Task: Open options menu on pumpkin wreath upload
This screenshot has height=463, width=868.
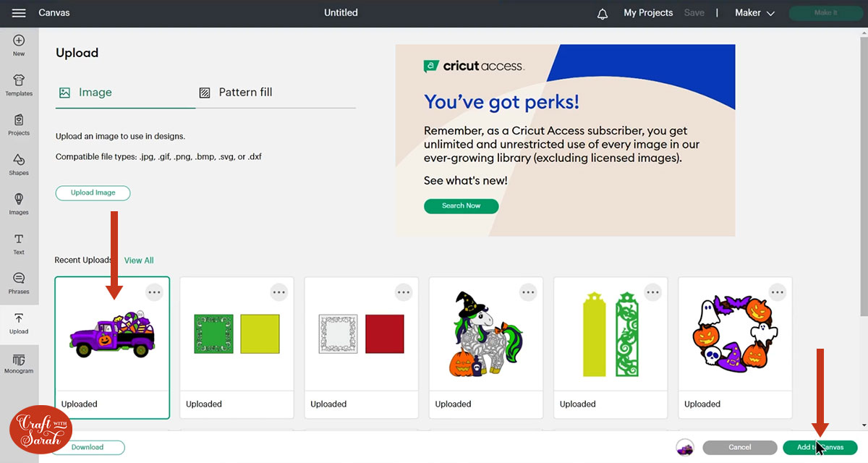Action: (x=777, y=292)
